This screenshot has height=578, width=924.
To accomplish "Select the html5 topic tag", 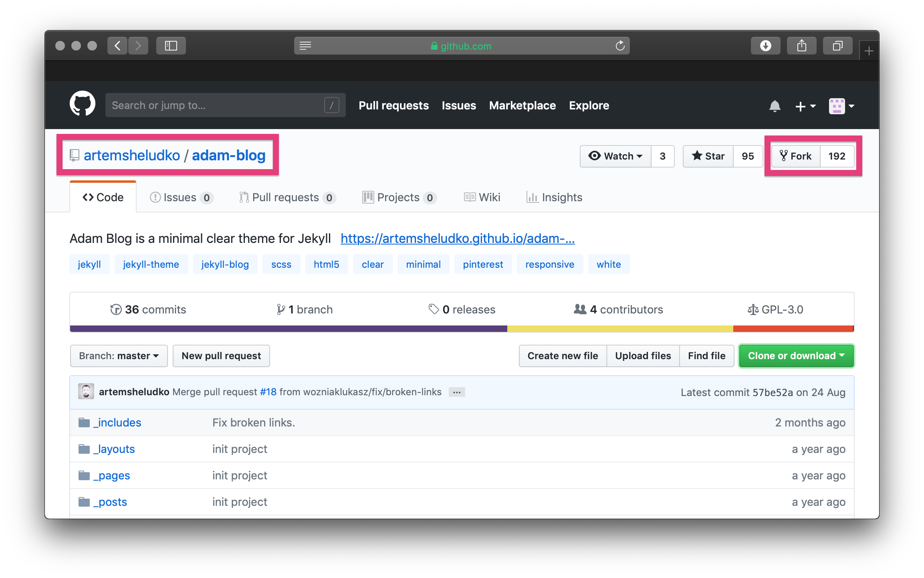I will pyautogui.click(x=327, y=264).
